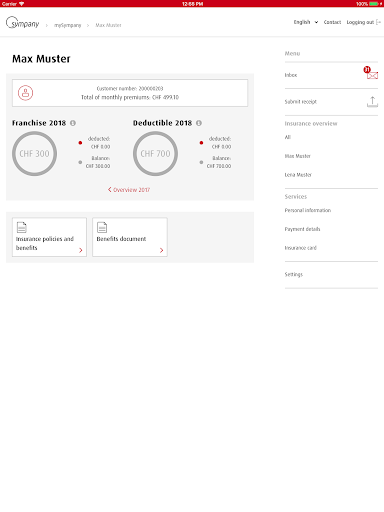Viewport: 384px width, 512px height.
Task: Click deductible Balance CHF 700.00 text
Action: click(x=219, y=162)
